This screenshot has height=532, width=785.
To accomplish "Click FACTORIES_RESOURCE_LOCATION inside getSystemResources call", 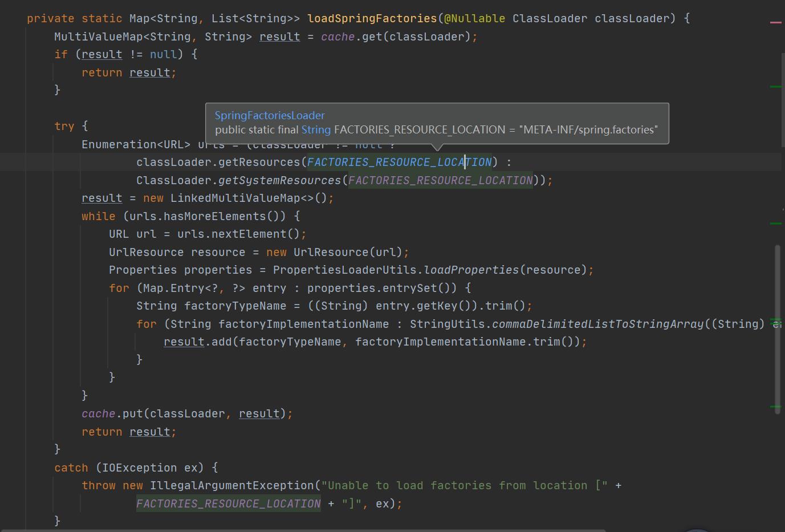I will (441, 181).
